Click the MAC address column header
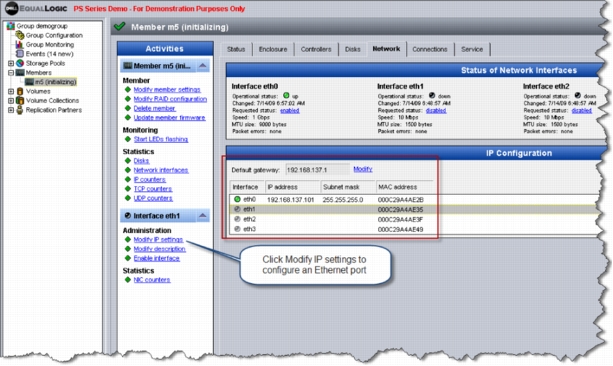The height and width of the screenshot is (366, 613). (404, 187)
